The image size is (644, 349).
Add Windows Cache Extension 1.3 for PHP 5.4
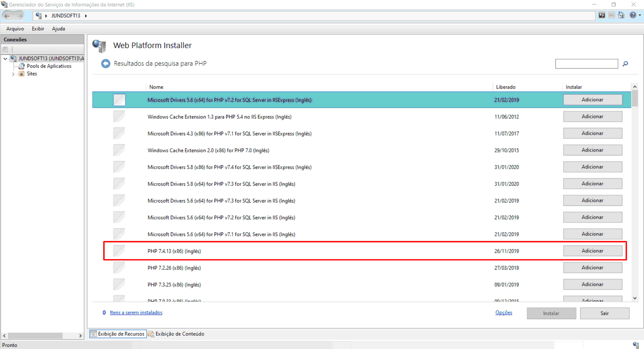(x=592, y=116)
